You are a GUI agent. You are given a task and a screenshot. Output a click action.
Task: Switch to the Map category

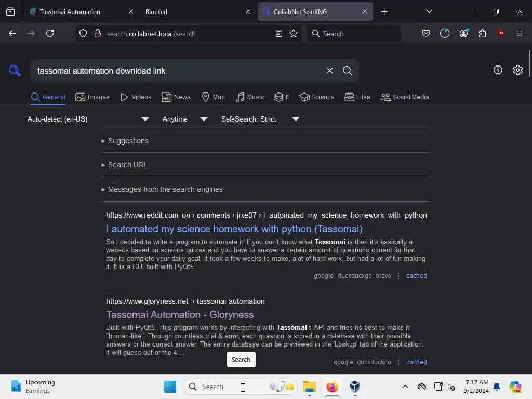(213, 97)
